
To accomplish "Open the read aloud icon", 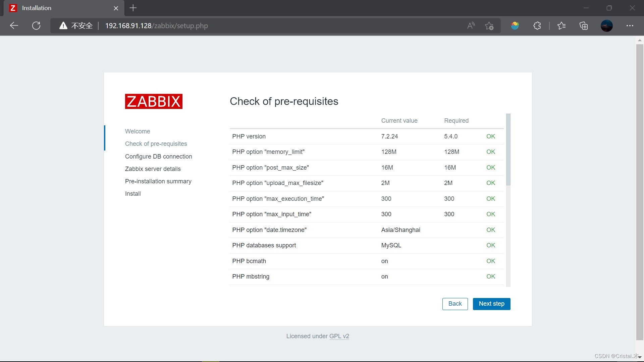I will [x=471, y=26].
